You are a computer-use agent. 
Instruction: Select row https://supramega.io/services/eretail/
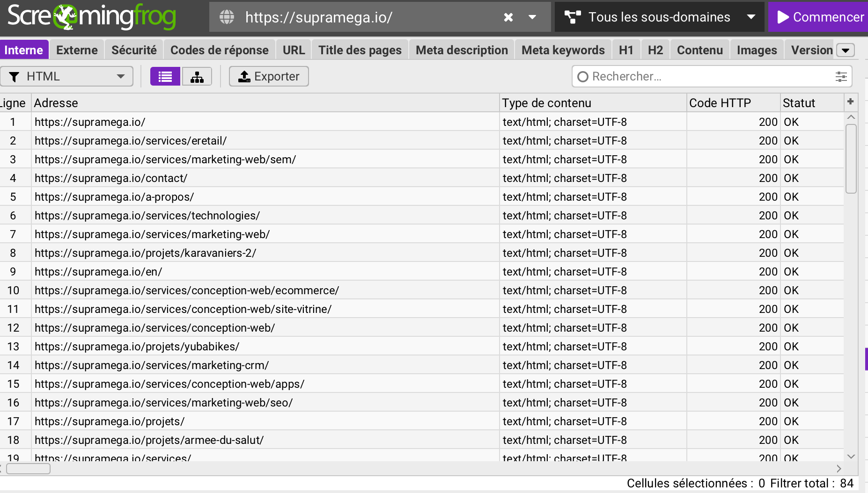click(421, 140)
